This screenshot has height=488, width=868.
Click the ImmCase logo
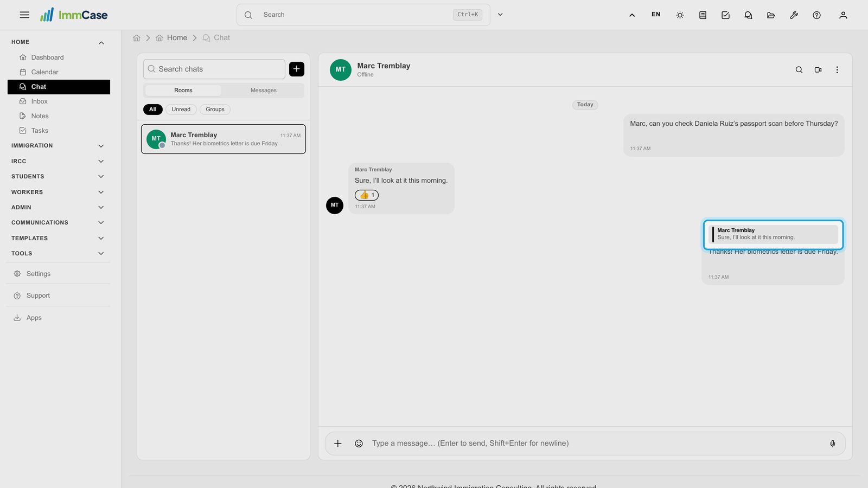point(74,15)
